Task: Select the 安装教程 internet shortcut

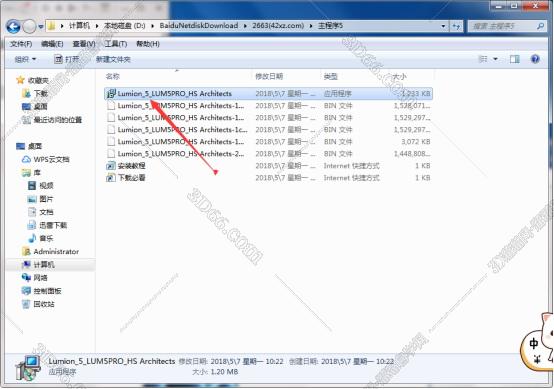Action: 269,166
